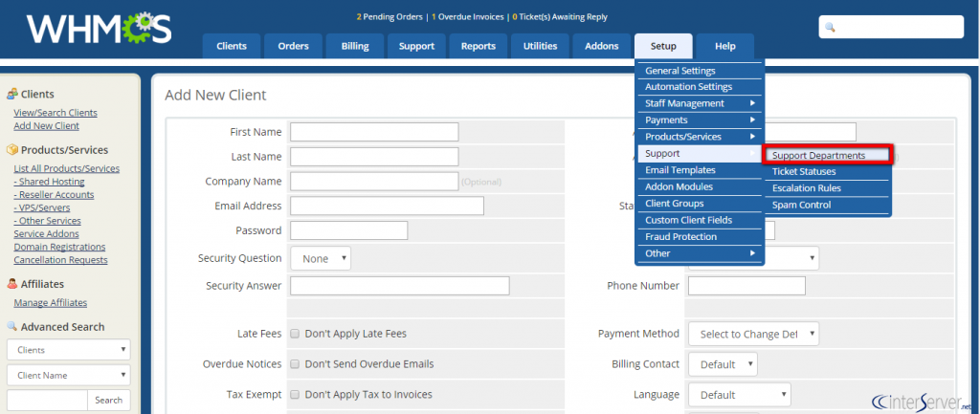This screenshot has width=980, height=414.
Task: Open Add New Client sidebar link
Action: tap(46, 126)
